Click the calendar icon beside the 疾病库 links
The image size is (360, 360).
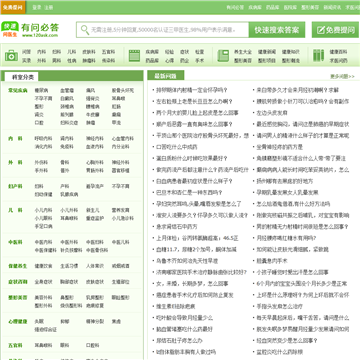[134, 56]
